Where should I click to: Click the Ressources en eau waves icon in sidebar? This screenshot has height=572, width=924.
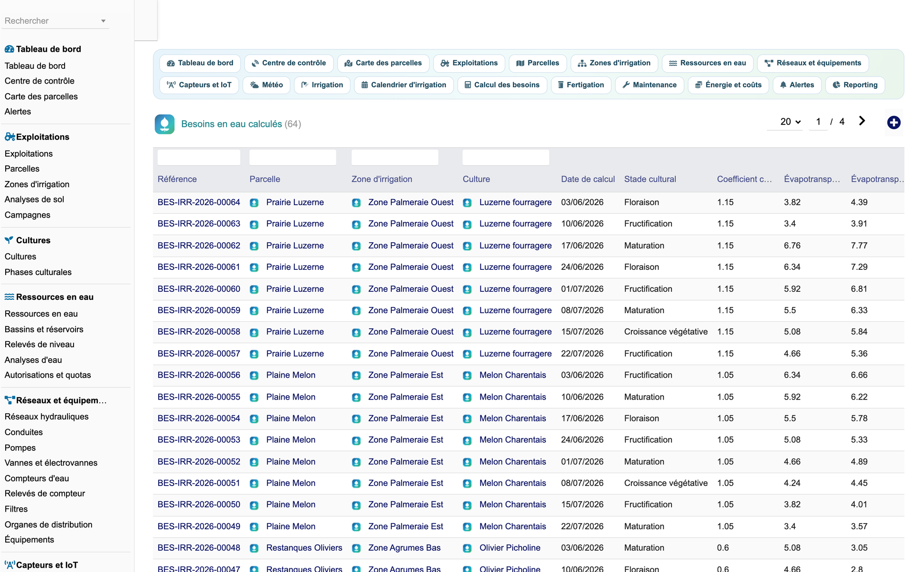(x=9, y=297)
